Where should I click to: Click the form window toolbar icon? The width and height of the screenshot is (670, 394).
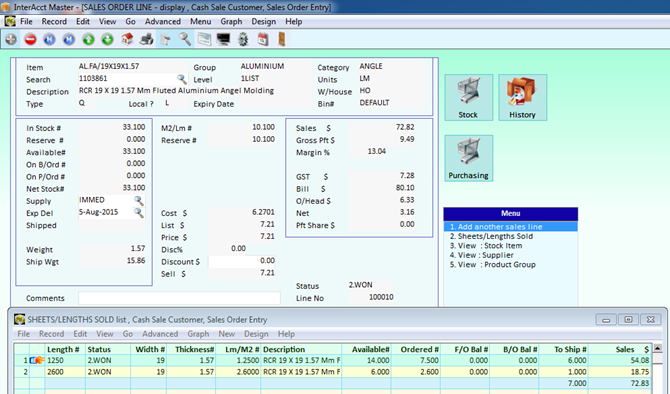[x=204, y=39]
